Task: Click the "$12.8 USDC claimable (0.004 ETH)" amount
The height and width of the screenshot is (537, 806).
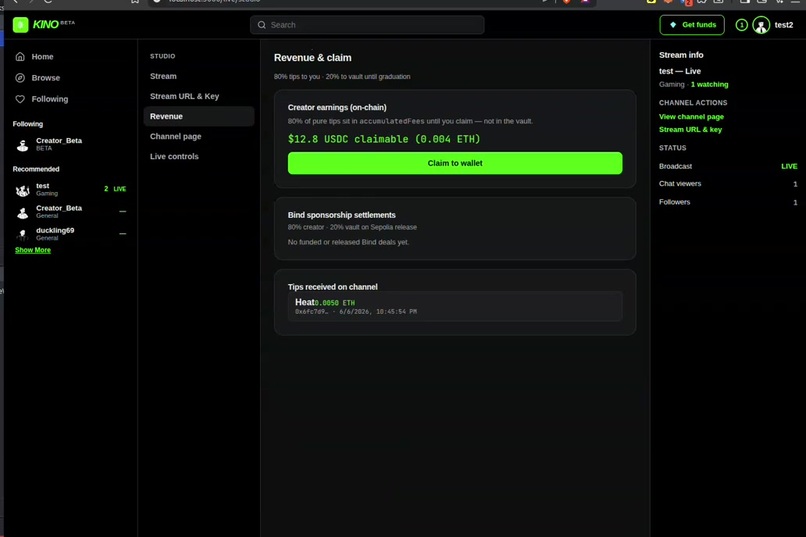Action: [x=384, y=139]
